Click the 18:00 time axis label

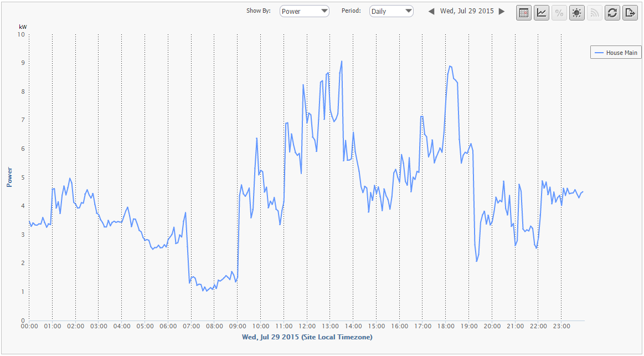point(446,327)
